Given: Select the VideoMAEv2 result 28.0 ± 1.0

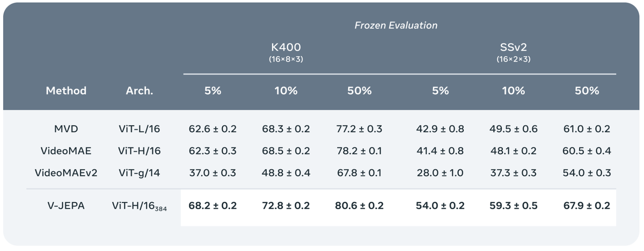Looking at the screenshot, I should coord(440,173).
